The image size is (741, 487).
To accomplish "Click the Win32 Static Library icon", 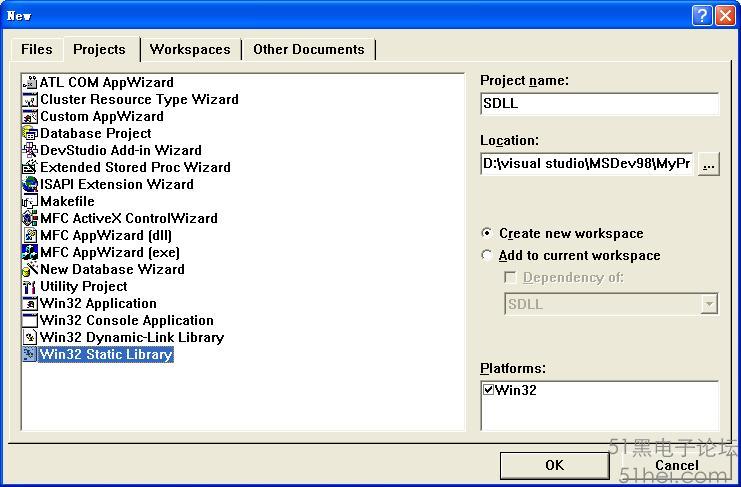I will point(30,354).
